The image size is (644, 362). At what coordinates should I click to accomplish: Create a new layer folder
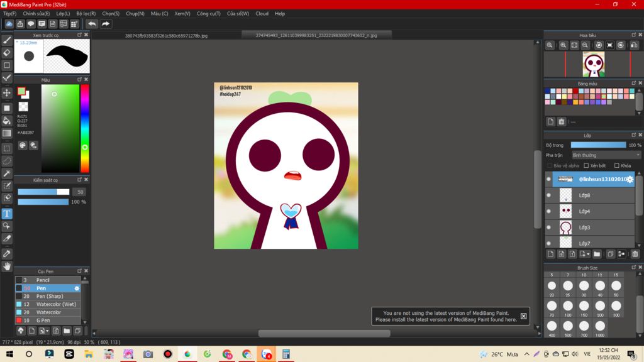point(597,254)
